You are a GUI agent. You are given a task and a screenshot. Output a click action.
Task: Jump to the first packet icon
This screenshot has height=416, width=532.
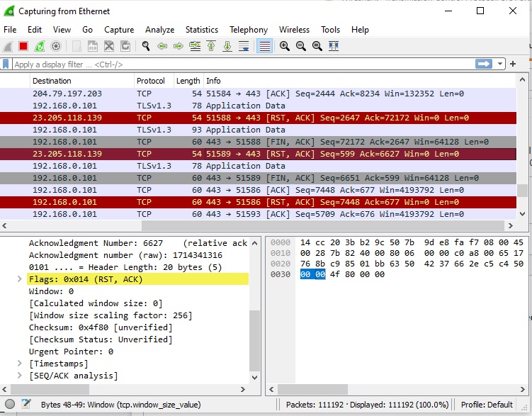211,46
